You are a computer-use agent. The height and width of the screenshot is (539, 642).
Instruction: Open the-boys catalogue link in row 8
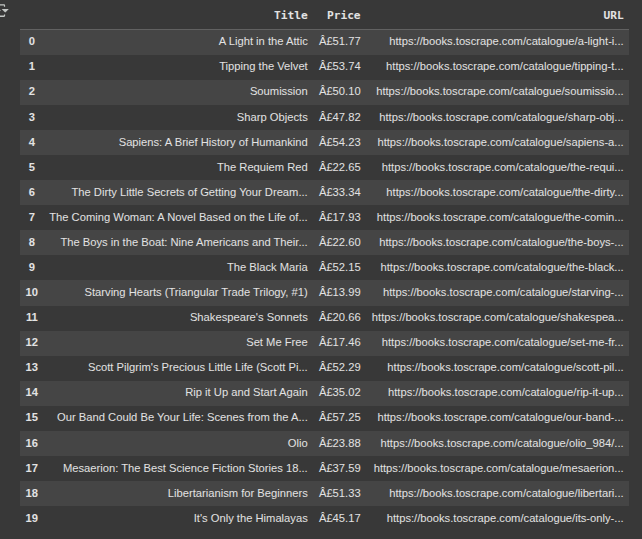coord(501,242)
